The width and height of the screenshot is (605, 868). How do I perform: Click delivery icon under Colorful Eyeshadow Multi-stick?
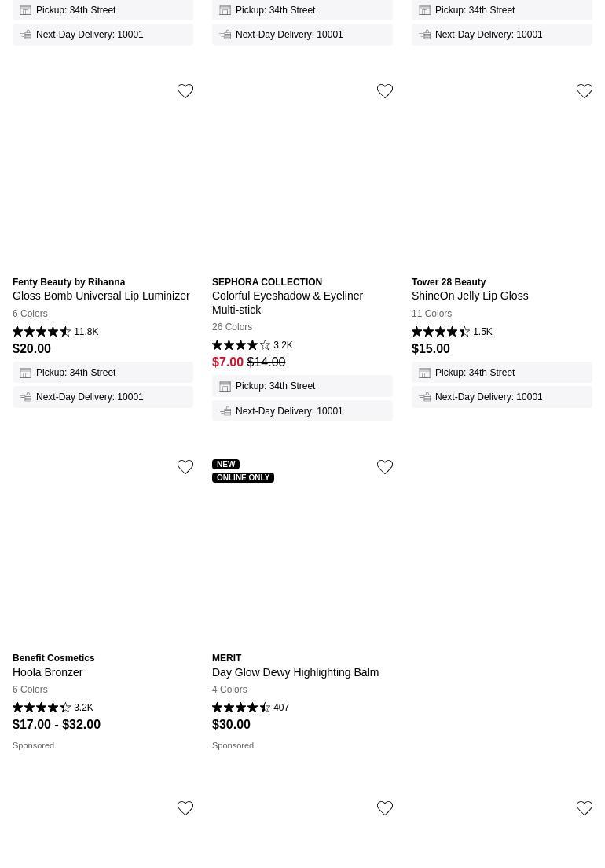coord(225,411)
